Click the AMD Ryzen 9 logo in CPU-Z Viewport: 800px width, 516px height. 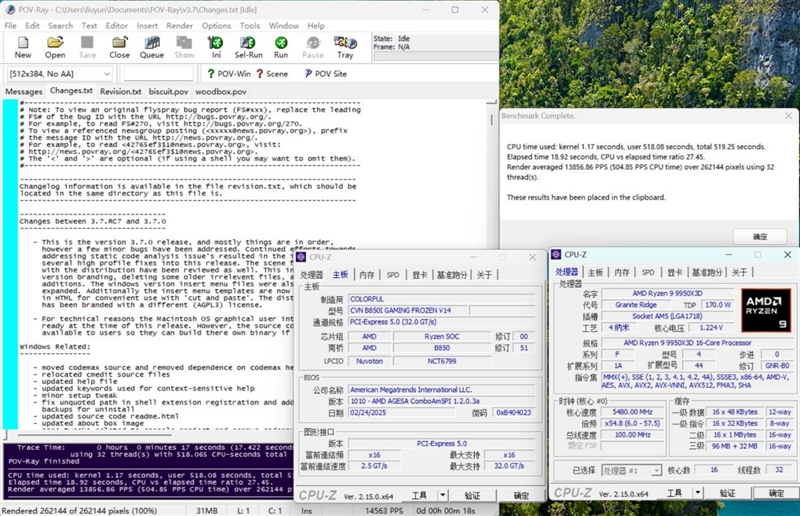(x=764, y=310)
